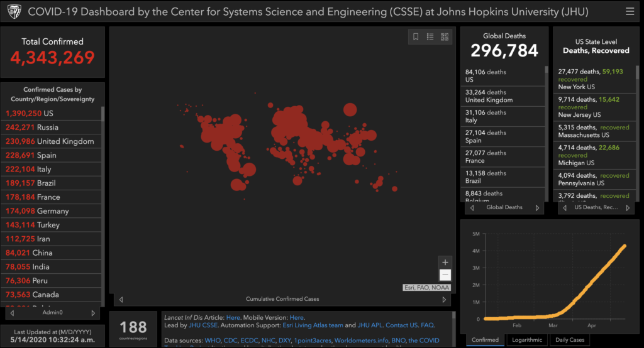
Task: Select Peru in confirmed cases list
Action: pos(52,281)
